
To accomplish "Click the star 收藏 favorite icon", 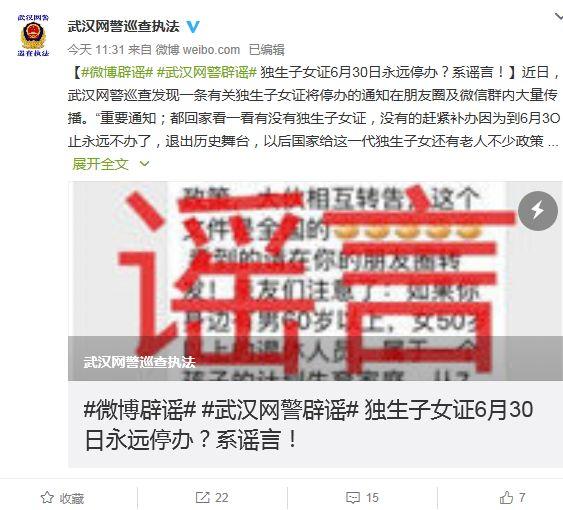I will 47,498.
